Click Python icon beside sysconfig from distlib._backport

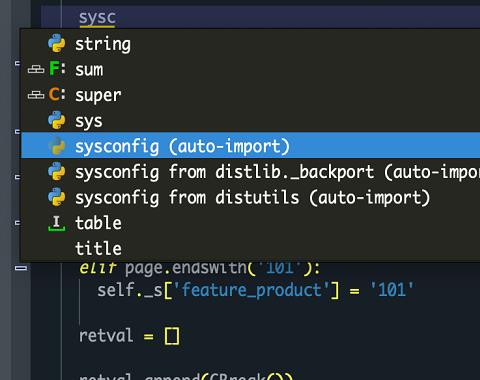(57, 171)
